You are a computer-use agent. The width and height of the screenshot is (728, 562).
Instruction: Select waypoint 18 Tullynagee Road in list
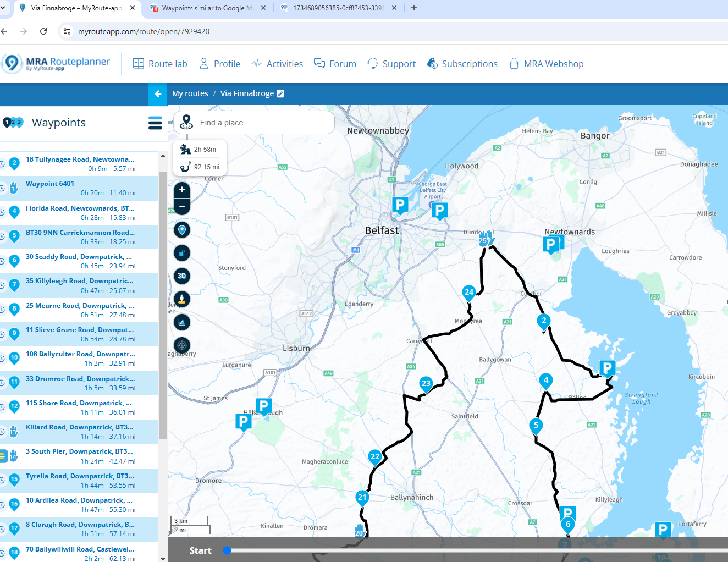(79, 164)
